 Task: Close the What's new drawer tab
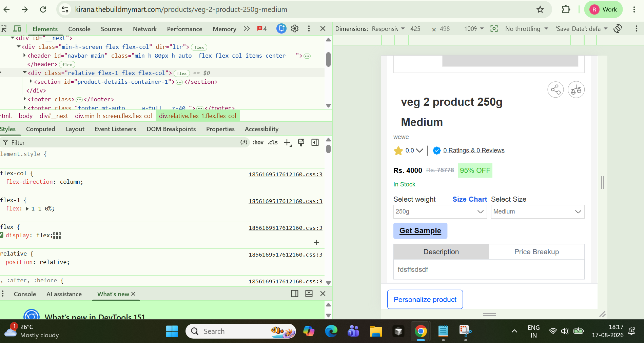133,294
